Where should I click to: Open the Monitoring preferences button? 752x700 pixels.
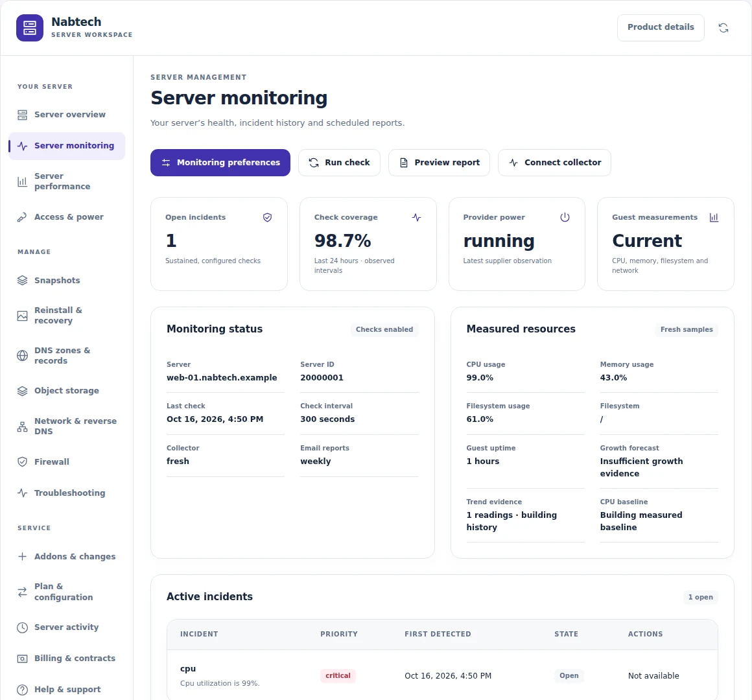click(220, 163)
